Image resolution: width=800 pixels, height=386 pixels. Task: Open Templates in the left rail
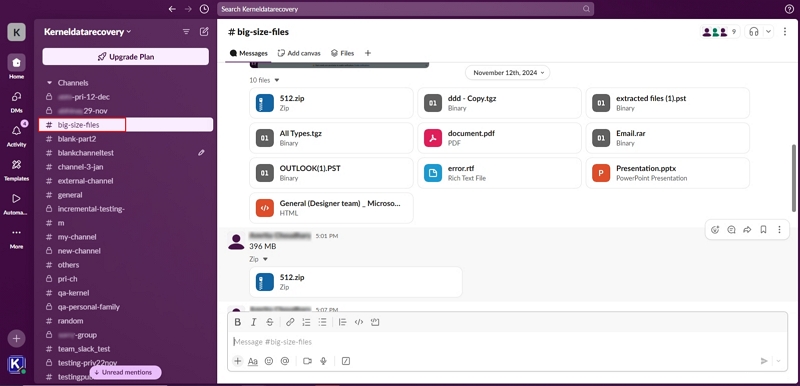coord(16,169)
